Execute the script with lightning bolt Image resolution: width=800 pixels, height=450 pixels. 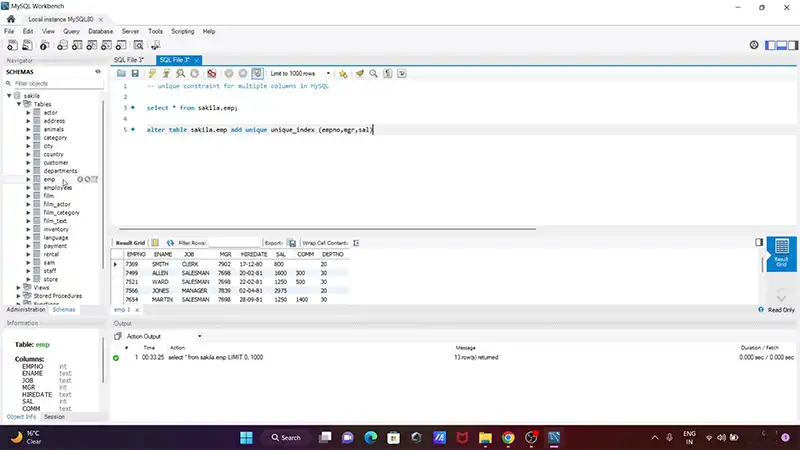(x=152, y=73)
